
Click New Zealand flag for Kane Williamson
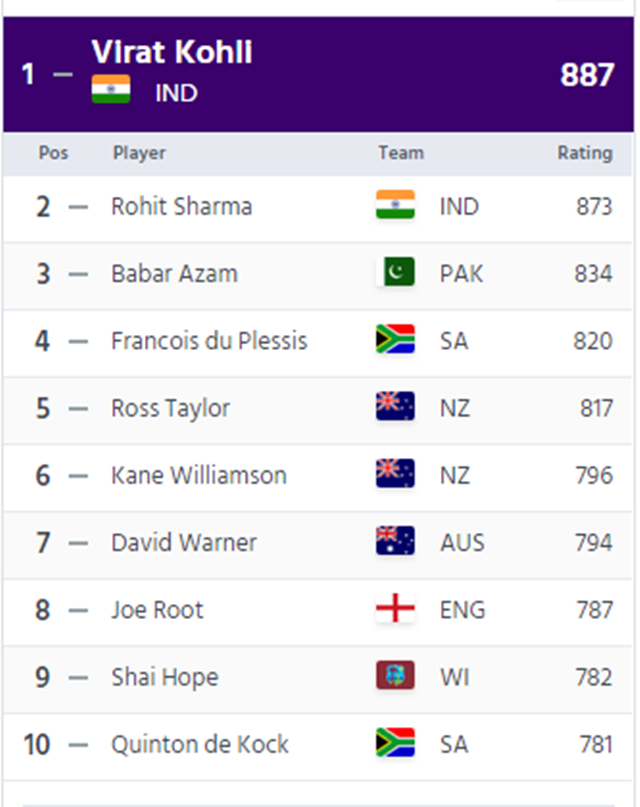tap(395, 473)
